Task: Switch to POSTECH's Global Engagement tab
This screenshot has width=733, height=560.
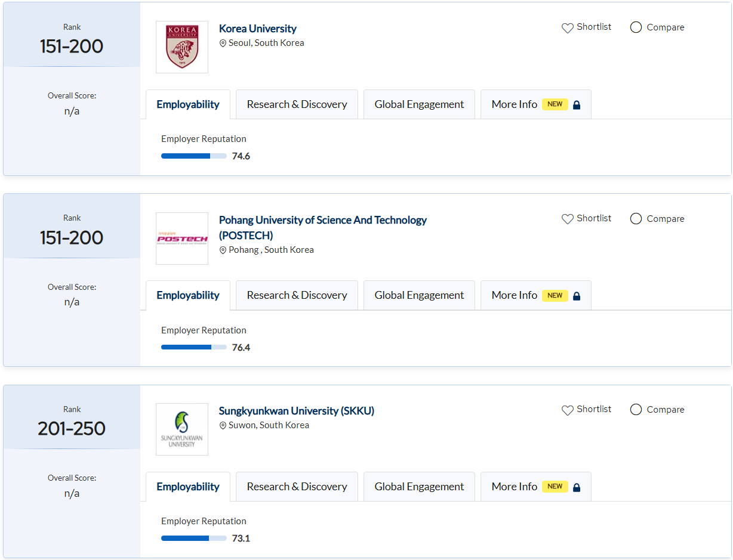Action: tap(419, 295)
